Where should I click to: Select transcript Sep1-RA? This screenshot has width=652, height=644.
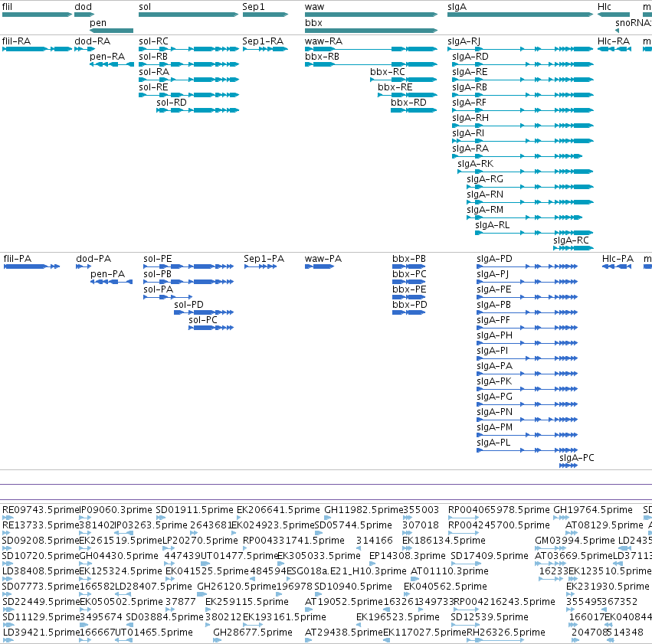[265, 49]
